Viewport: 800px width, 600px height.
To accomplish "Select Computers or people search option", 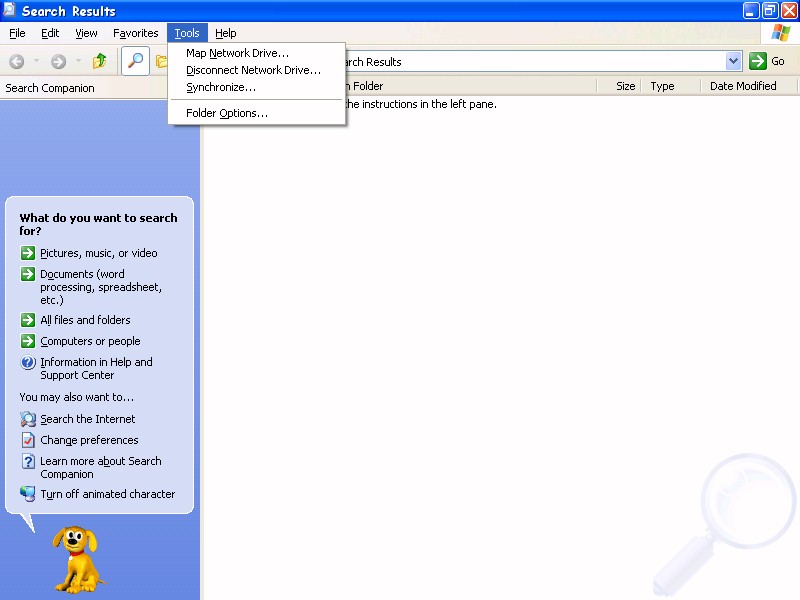I will [90, 341].
